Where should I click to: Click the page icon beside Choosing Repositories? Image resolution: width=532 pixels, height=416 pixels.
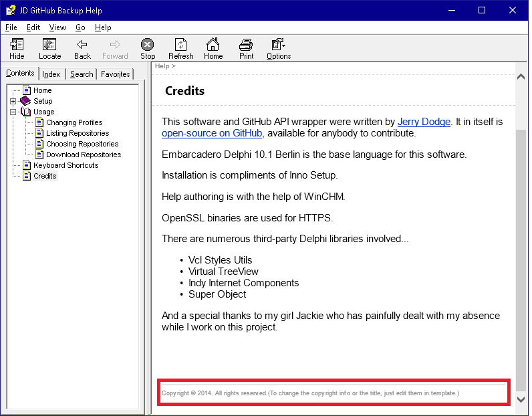pyautogui.click(x=39, y=144)
